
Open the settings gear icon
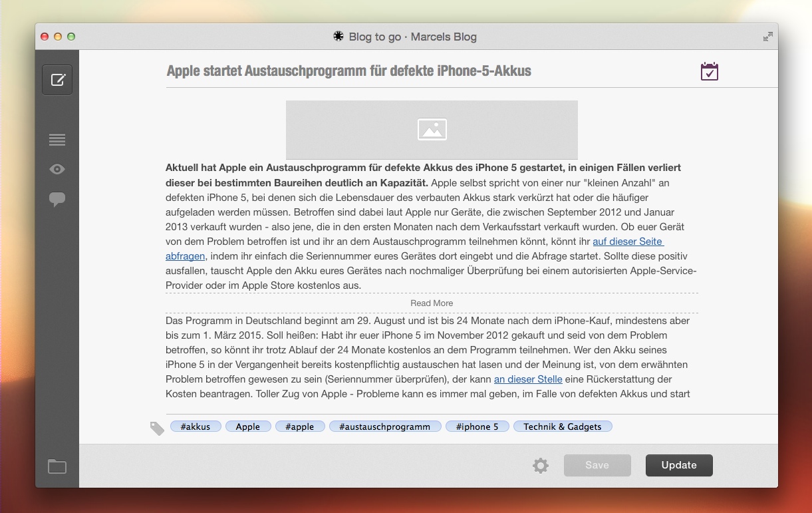click(541, 465)
